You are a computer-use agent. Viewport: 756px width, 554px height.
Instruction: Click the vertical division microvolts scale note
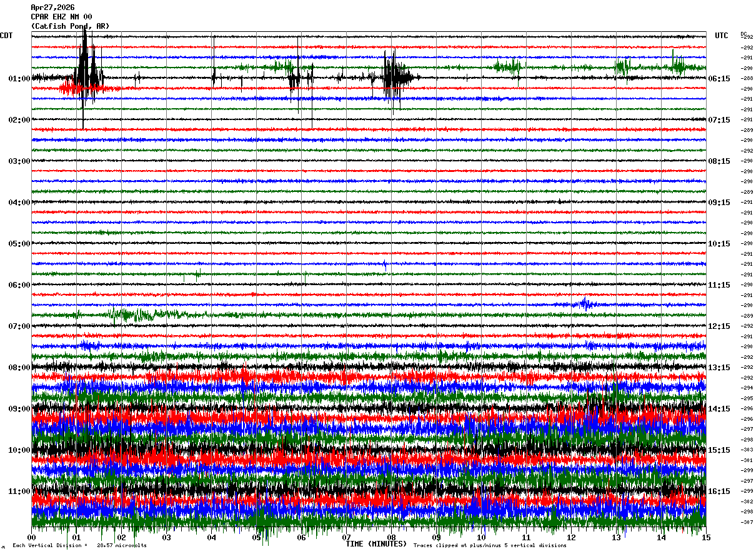click(80, 546)
